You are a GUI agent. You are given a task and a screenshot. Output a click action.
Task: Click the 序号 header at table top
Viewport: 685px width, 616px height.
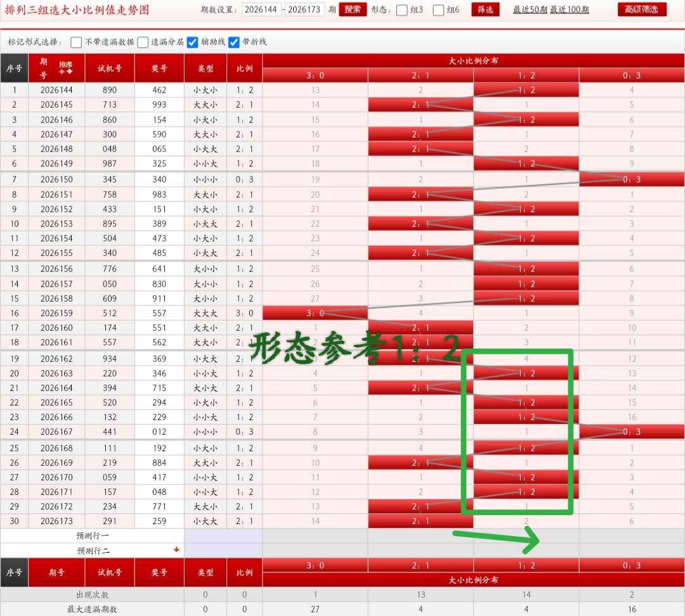15,68
